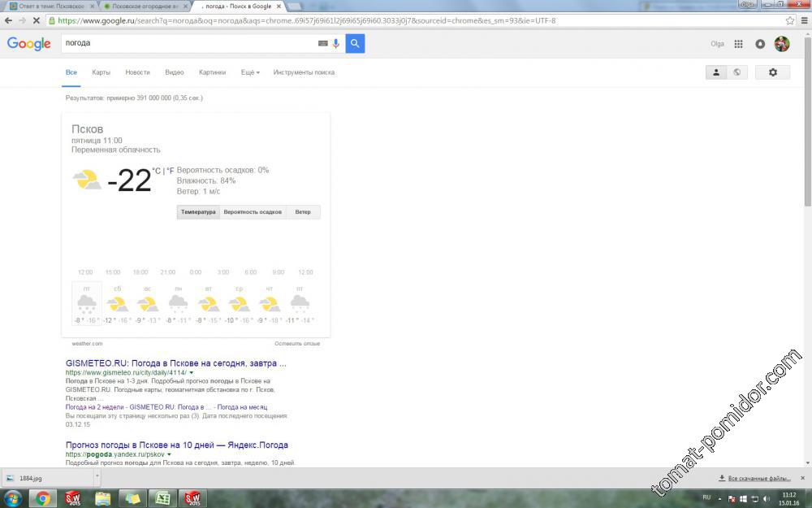This screenshot has height=508, width=812.
Task: Switch to the Новости search tab
Action: coord(137,72)
